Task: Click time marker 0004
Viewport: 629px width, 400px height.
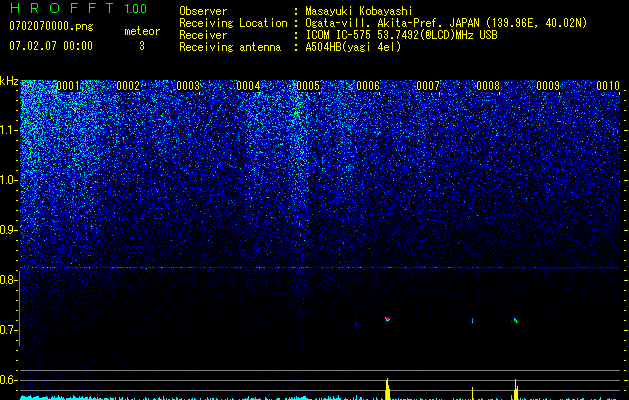Action: click(x=248, y=86)
